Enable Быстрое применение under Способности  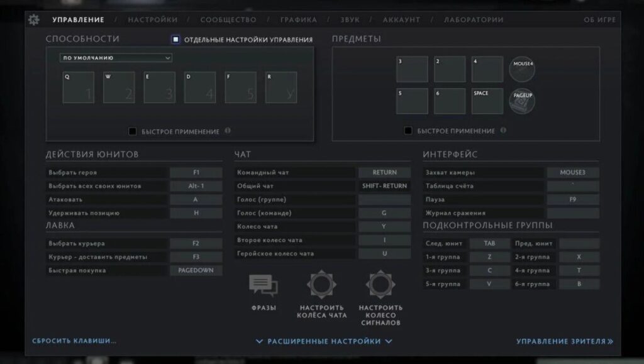133,131
